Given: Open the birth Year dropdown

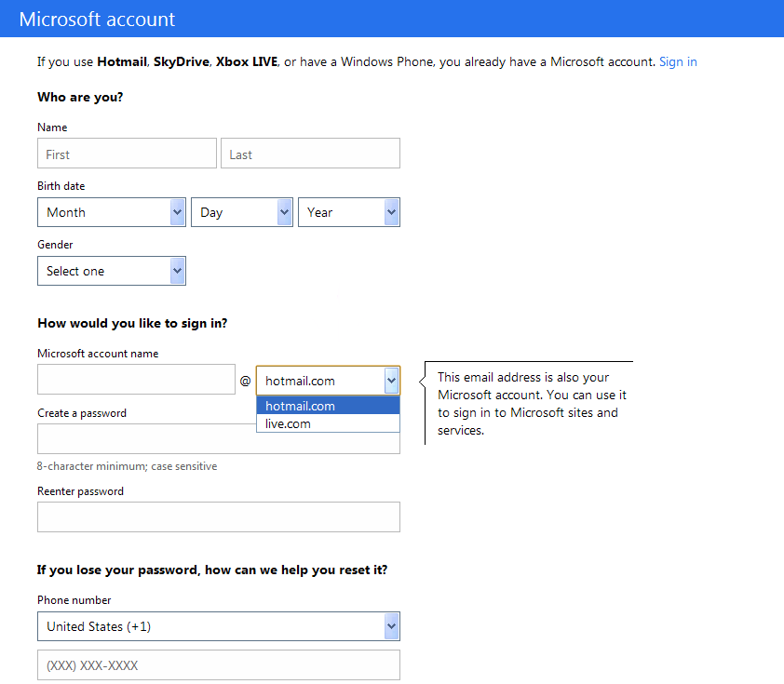Looking at the screenshot, I should [x=349, y=212].
